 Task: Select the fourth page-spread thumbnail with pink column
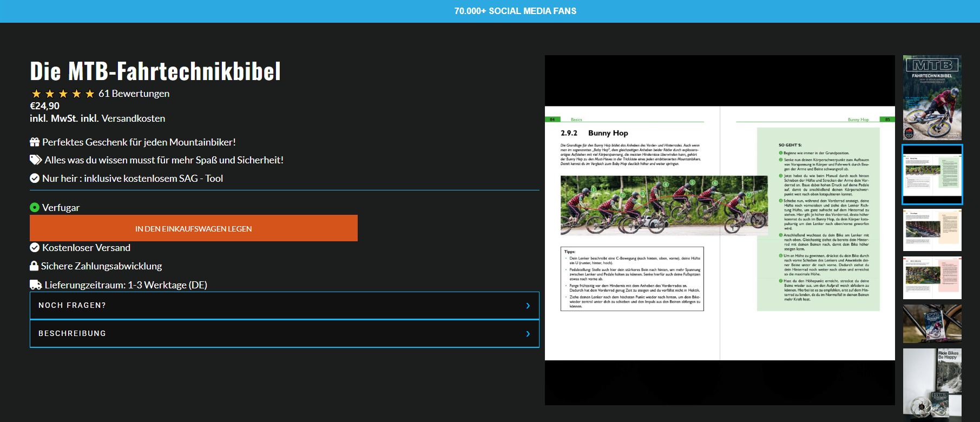pyautogui.click(x=932, y=278)
